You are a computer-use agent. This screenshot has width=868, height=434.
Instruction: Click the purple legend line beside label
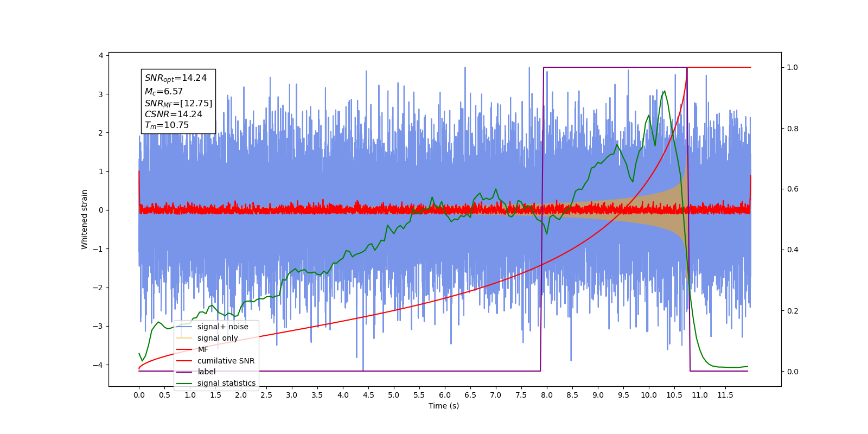(184, 372)
